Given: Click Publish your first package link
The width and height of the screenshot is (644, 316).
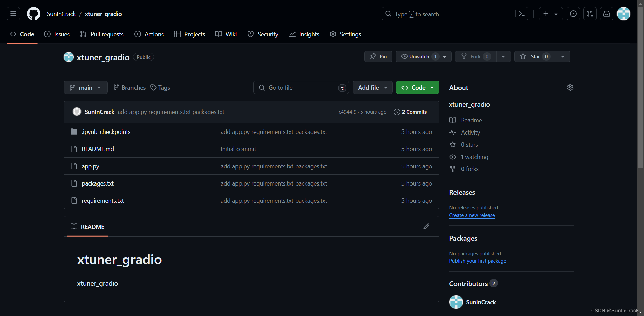Looking at the screenshot, I should 478,261.
